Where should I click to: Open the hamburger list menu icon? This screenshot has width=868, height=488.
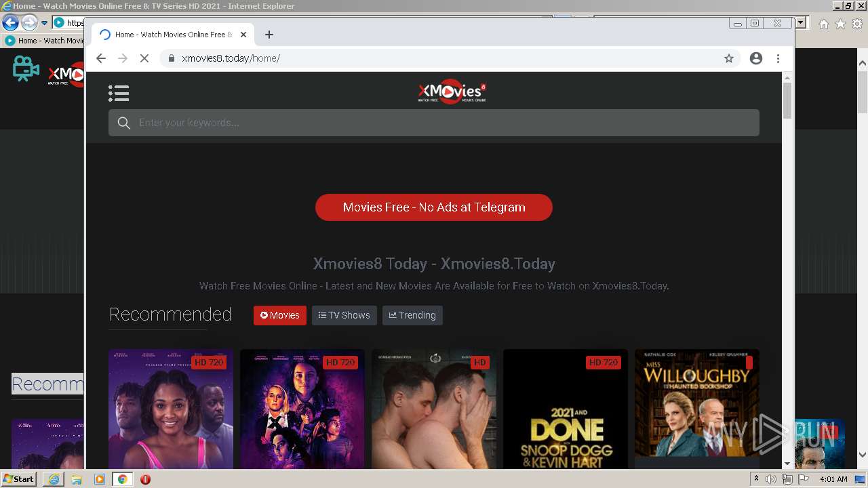coord(119,93)
